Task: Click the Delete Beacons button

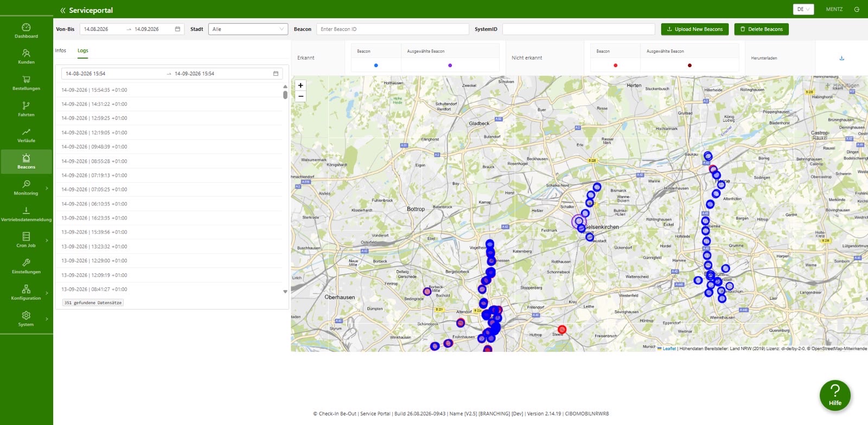Action: click(x=761, y=29)
